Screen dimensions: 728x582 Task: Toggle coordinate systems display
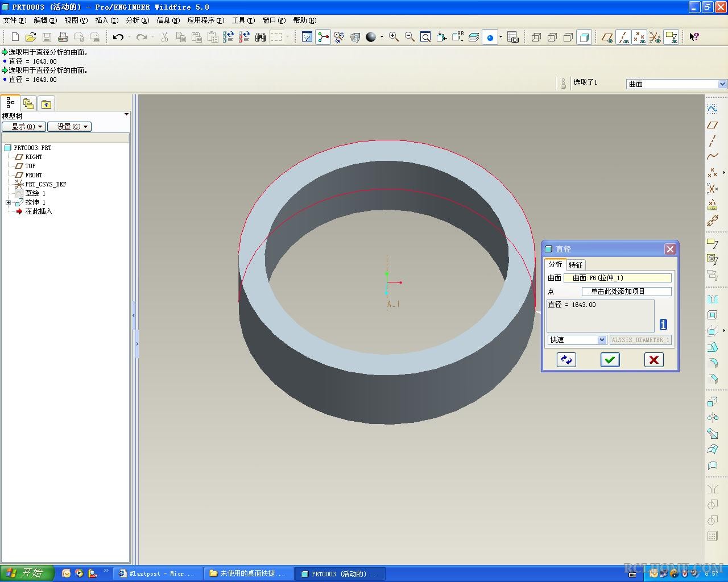pyautogui.click(x=655, y=37)
